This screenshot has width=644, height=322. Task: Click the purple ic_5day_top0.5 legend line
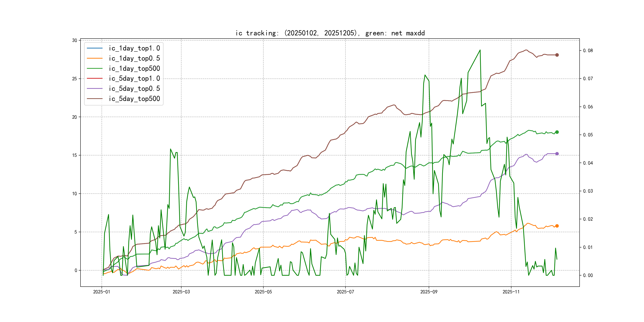coord(94,88)
